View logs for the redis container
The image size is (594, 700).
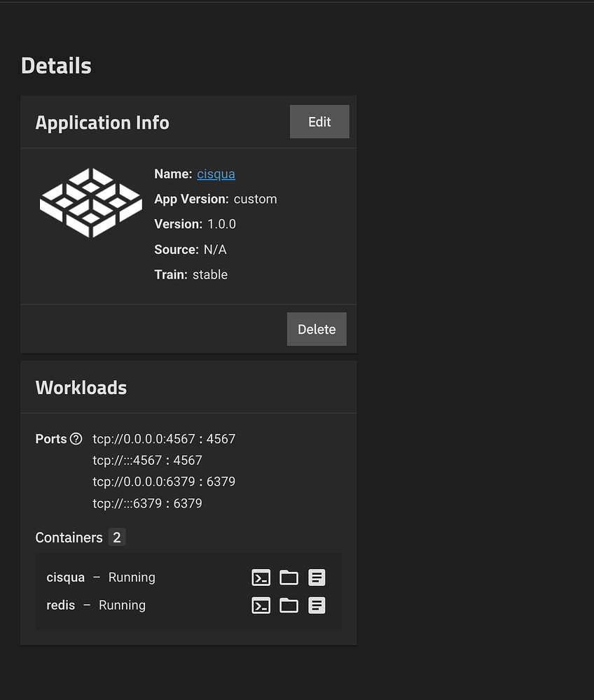click(317, 605)
